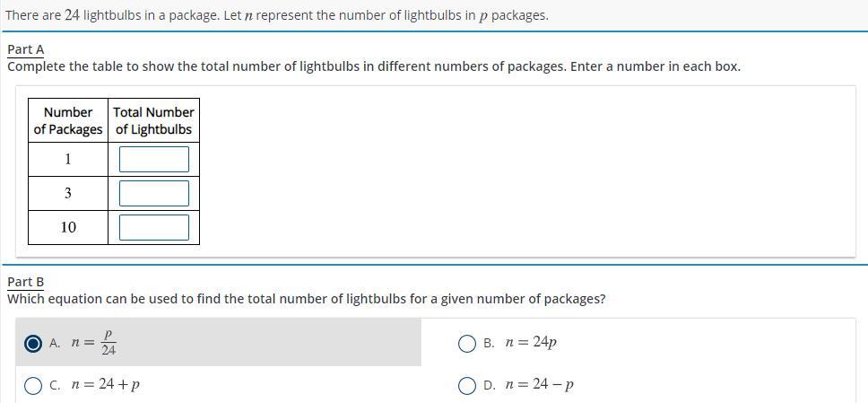This screenshot has height=403, width=868.
Task: Select radio button for option A
Action: pyautogui.click(x=33, y=343)
